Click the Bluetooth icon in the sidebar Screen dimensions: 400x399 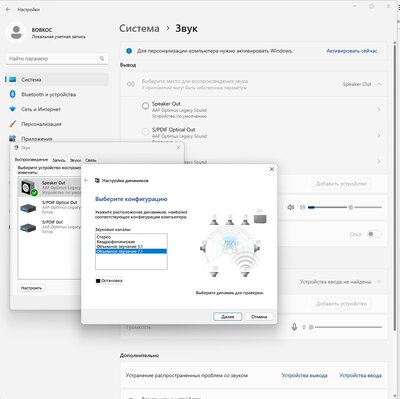coord(13,94)
